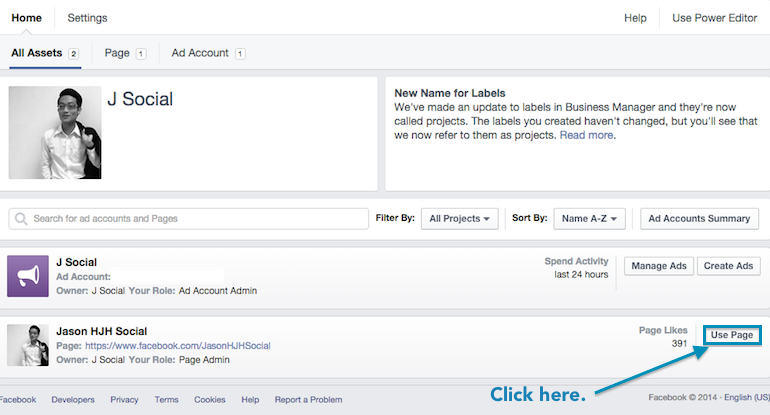Click the Use Page button
The height and width of the screenshot is (415, 770).
(732, 335)
